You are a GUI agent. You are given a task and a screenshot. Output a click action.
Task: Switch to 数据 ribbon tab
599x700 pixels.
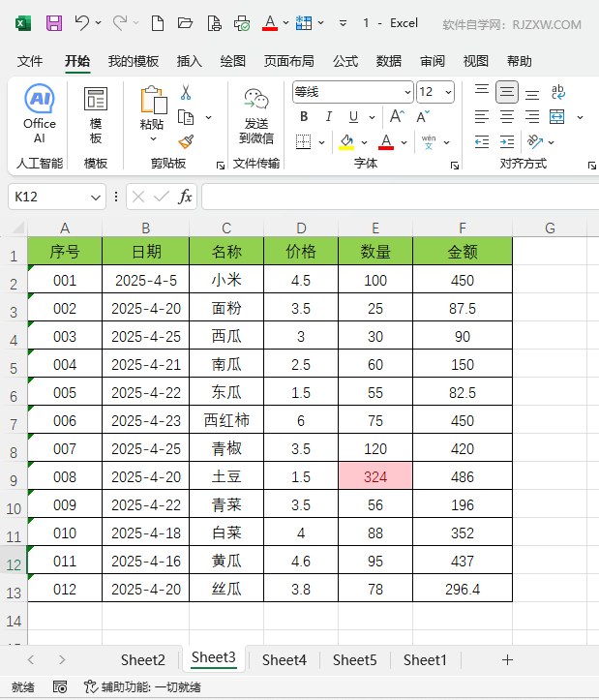(389, 61)
